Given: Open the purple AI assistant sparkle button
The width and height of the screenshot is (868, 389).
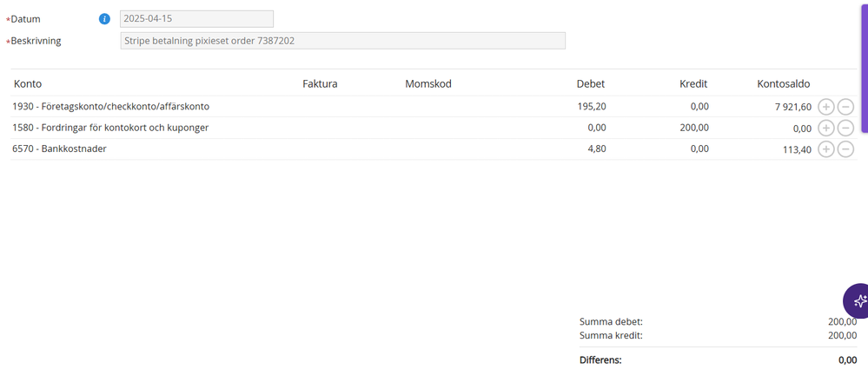Looking at the screenshot, I should click(857, 301).
